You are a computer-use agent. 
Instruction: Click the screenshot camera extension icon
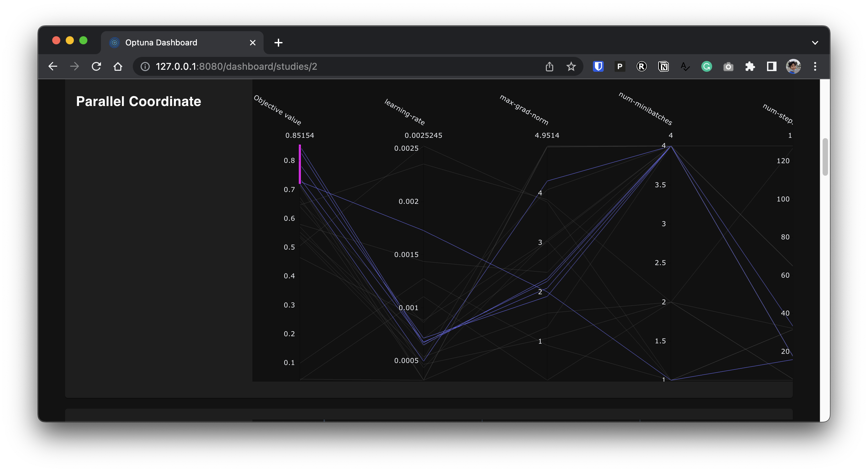tap(728, 66)
